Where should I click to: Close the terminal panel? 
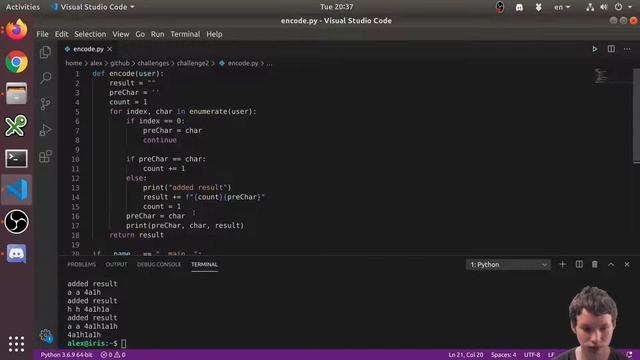point(627,264)
